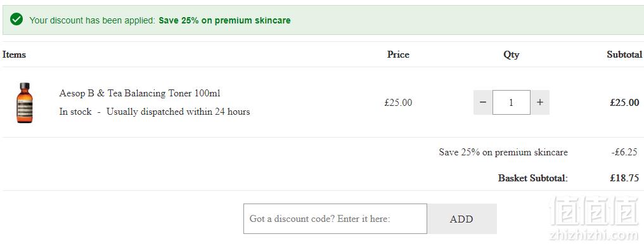Viewport: 644px width, 246px height.
Task: Click the item price £25.00
Action: click(x=398, y=103)
